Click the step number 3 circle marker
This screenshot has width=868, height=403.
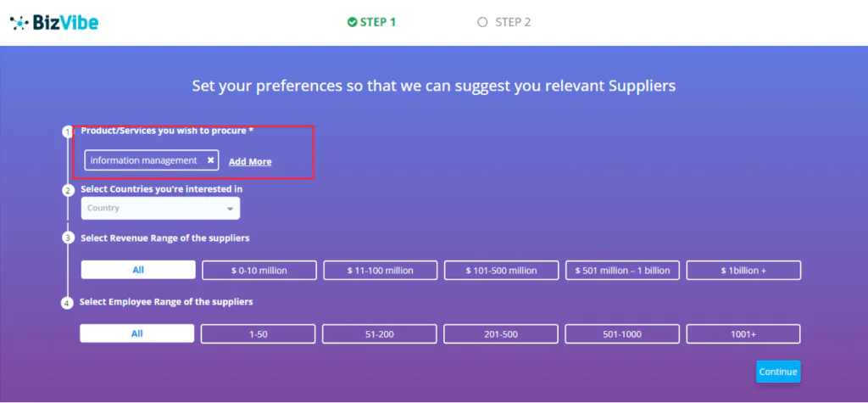(x=68, y=238)
